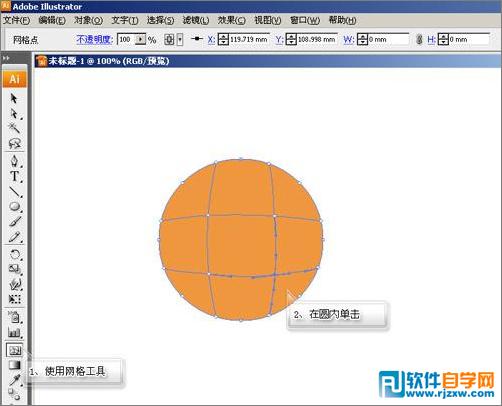Select the Direct Selection tool
Screen dimensions: 502x406
pyautogui.click(x=14, y=114)
